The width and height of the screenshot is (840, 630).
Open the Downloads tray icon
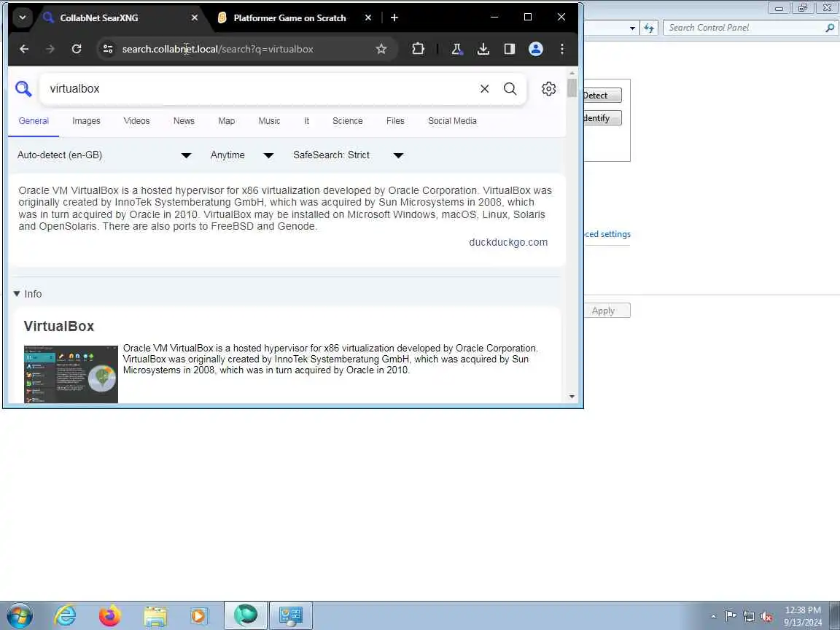[x=483, y=49]
